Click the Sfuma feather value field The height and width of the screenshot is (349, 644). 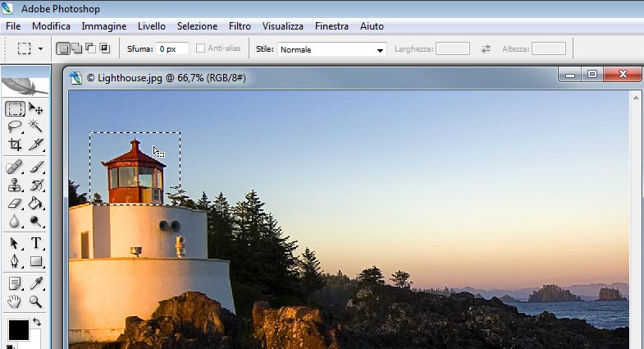pos(172,49)
